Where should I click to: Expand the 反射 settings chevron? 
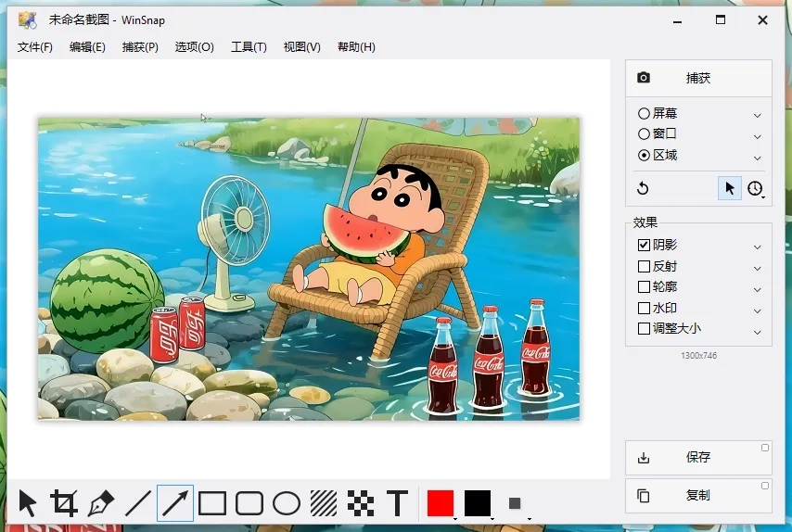(757, 268)
